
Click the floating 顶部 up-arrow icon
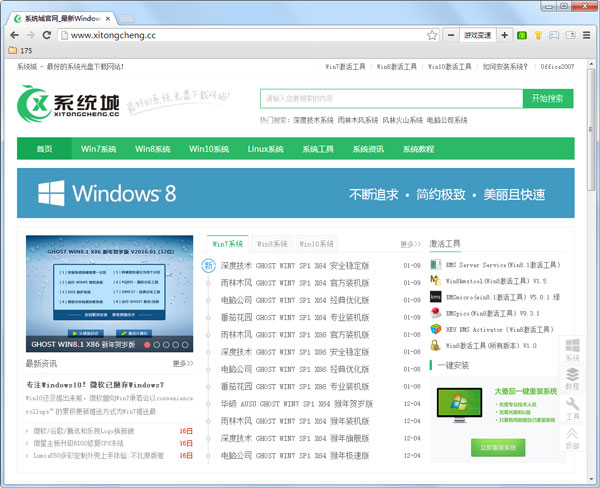tap(572, 437)
